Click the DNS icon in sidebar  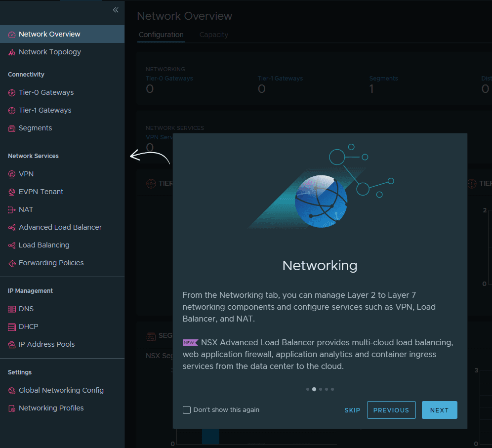click(12, 309)
